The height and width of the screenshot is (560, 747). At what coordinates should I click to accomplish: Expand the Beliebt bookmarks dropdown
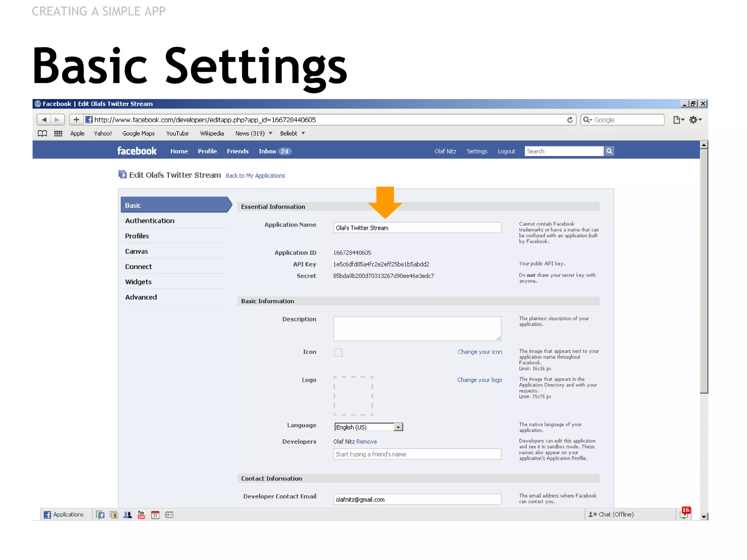293,133
